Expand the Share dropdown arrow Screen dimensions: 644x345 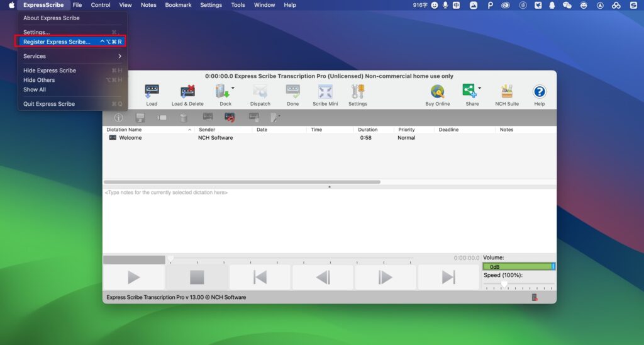click(x=479, y=88)
